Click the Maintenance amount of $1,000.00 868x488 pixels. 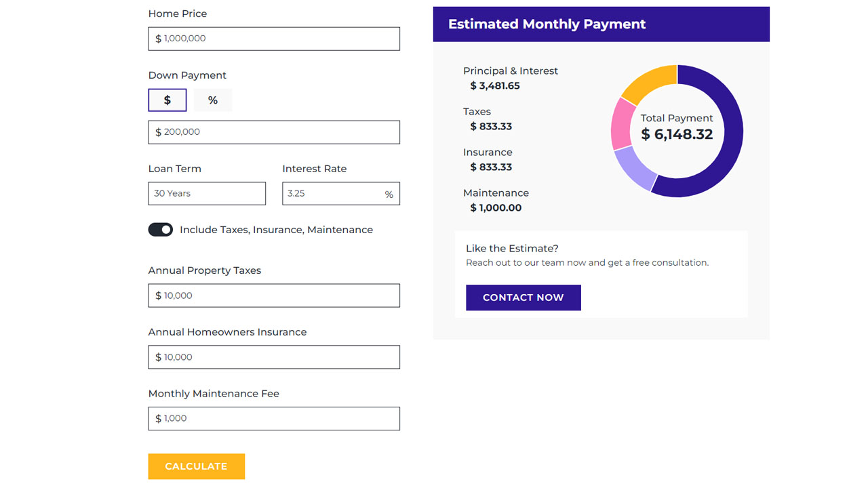tap(496, 207)
